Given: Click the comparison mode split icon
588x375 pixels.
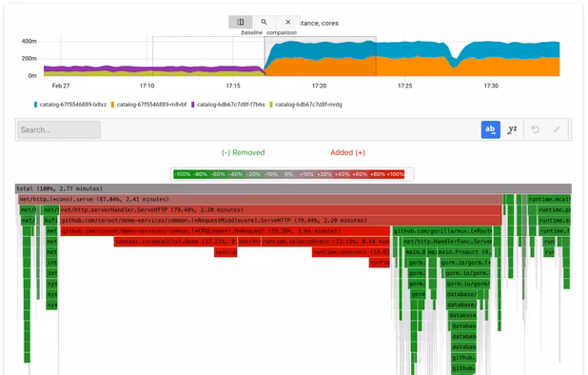Looking at the screenshot, I should coord(241,22).
